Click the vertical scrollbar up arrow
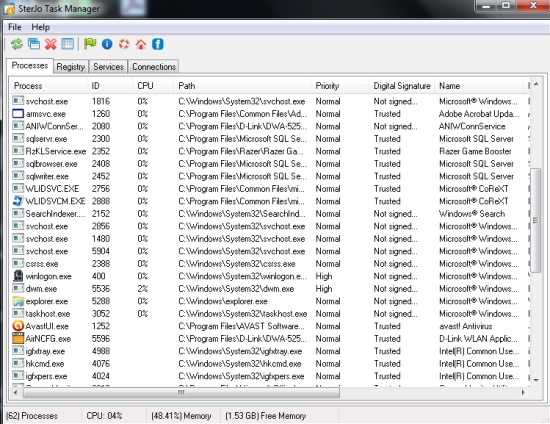Viewport: 550px width, 424px height. click(536, 84)
